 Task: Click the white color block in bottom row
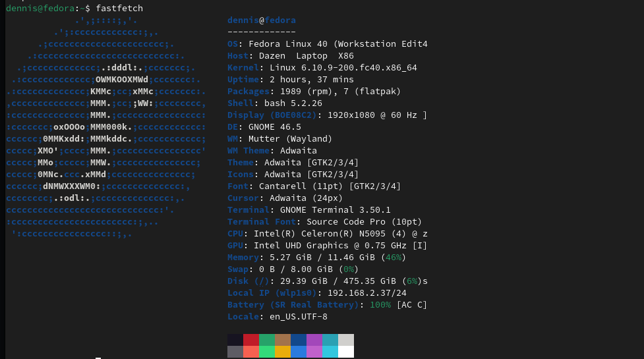pyautogui.click(x=346, y=352)
